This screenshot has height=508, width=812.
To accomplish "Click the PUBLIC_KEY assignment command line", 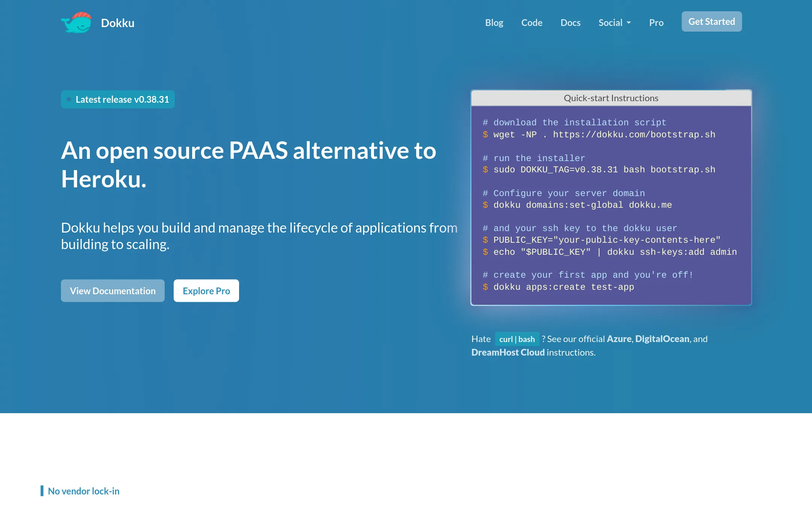I will (601, 240).
